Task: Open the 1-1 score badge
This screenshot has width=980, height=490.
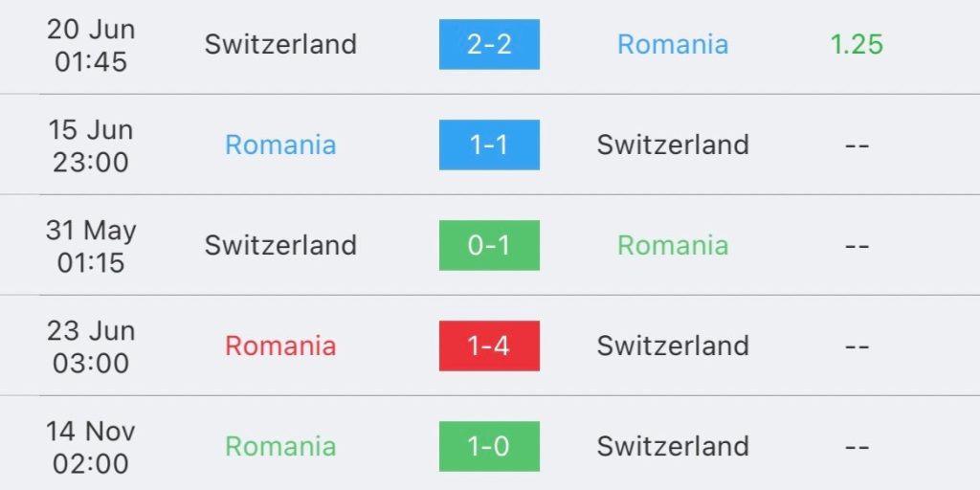Action: point(489,145)
